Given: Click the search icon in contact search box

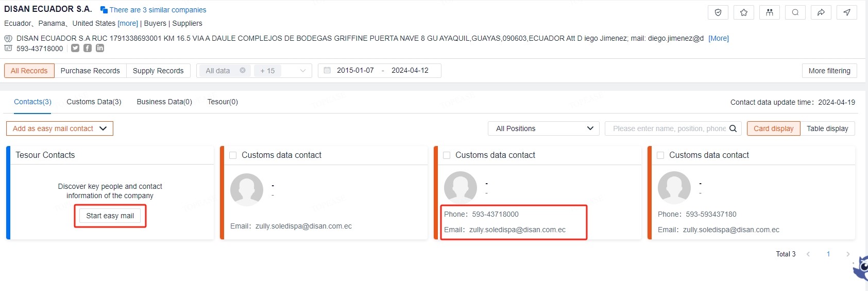Looking at the screenshot, I should (733, 128).
